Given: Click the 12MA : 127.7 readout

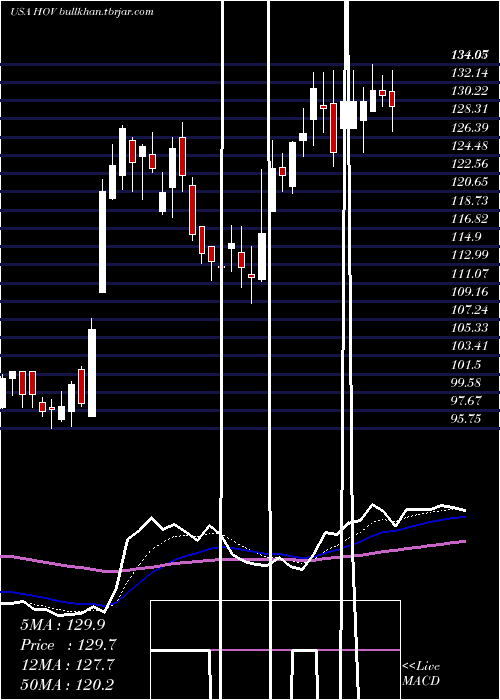Looking at the screenshot, I should click(x=69, y=665).
